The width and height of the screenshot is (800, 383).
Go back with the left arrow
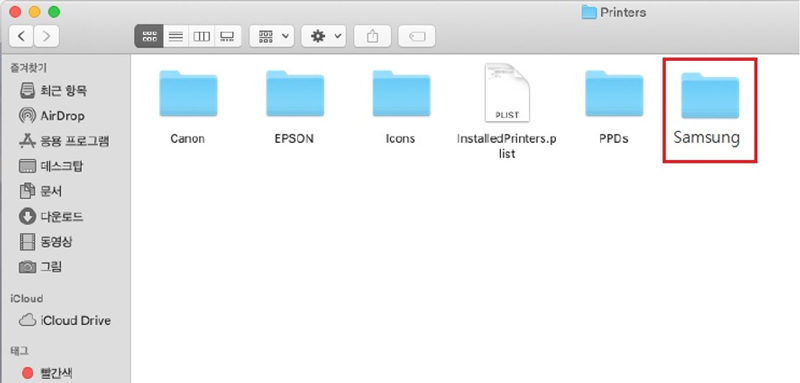[22, 36]
